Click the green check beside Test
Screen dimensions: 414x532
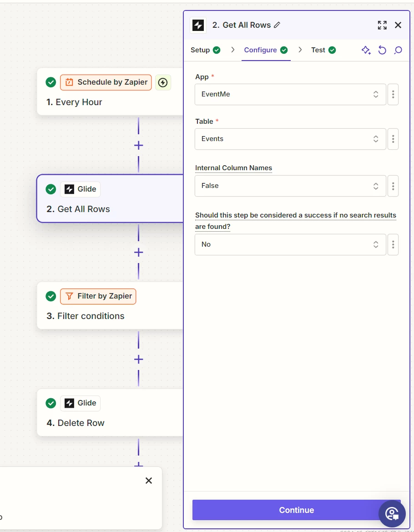(x=332, y=50)
